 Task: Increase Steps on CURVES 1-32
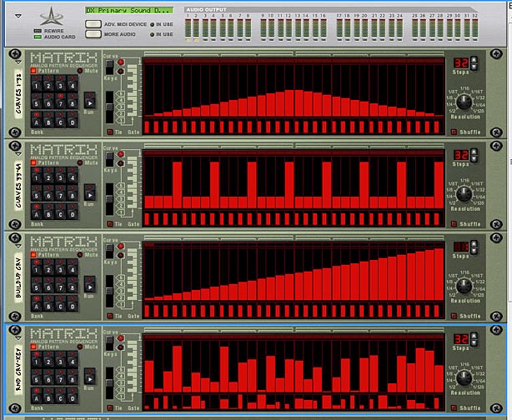[474, 60]
